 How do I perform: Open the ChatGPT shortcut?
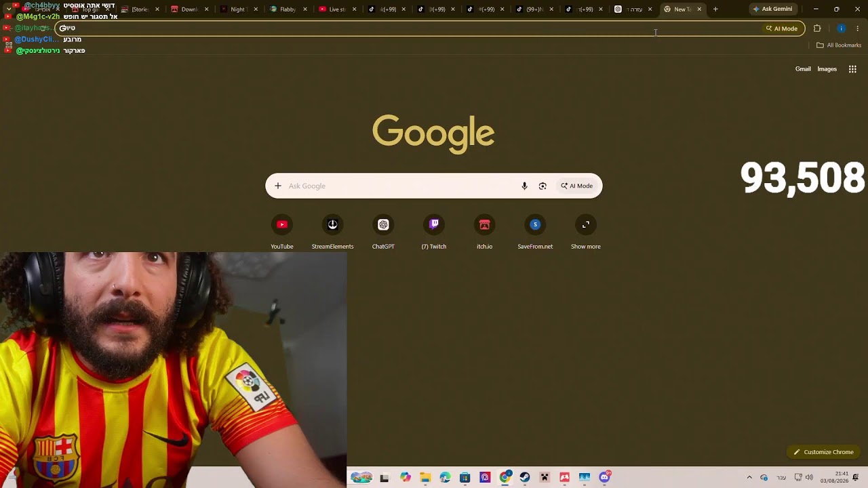(x=383, y=231)
